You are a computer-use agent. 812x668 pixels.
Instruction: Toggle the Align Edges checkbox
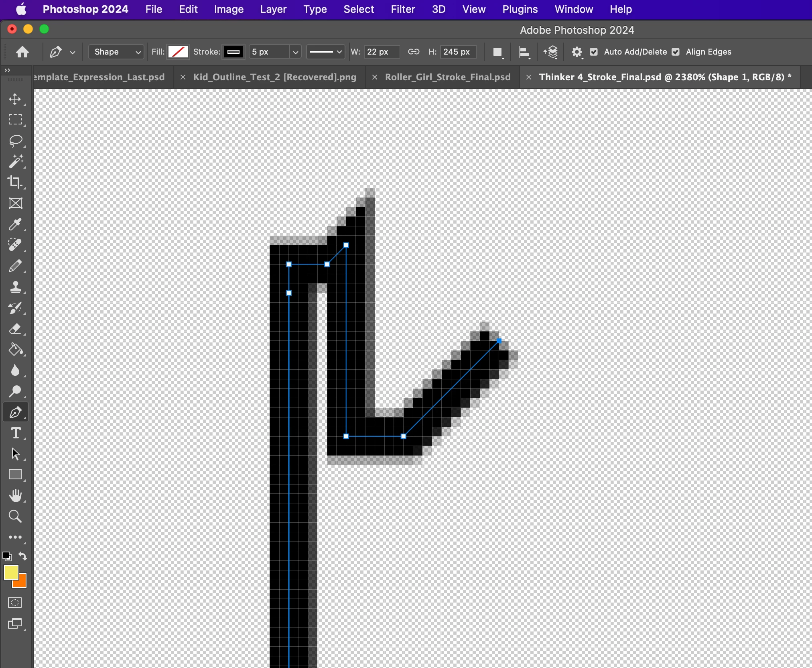676,52
